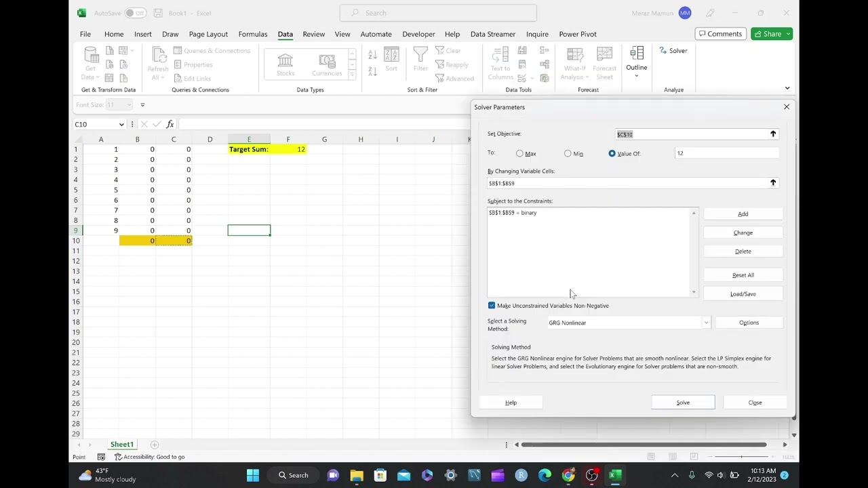The height and width of the screenshot is (488, 868).
Task: Click the Insert Function fx icon
Action: click(170, 124)
